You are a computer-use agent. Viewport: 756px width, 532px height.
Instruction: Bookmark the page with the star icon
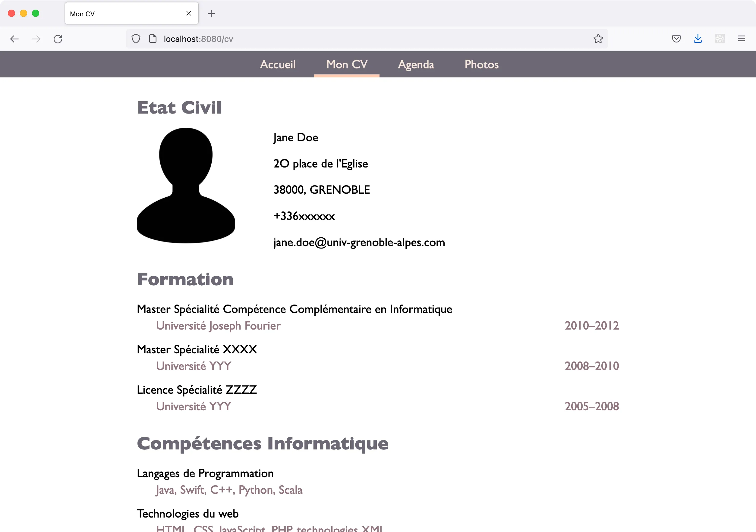[598, 39]
